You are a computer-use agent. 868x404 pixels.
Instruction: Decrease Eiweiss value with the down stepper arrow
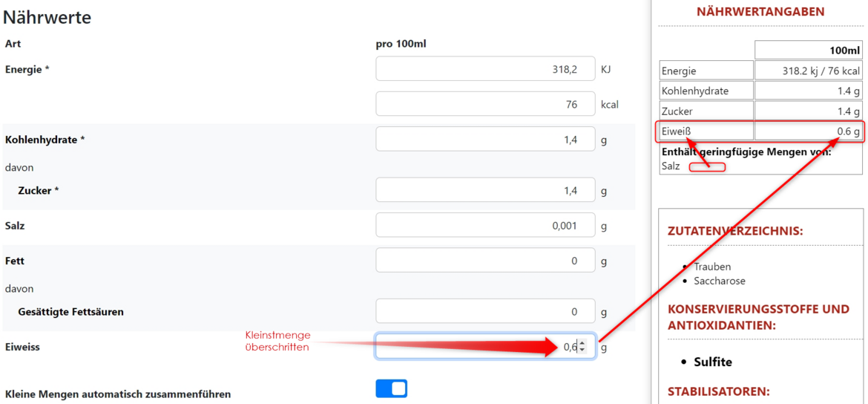click(582, 351)
